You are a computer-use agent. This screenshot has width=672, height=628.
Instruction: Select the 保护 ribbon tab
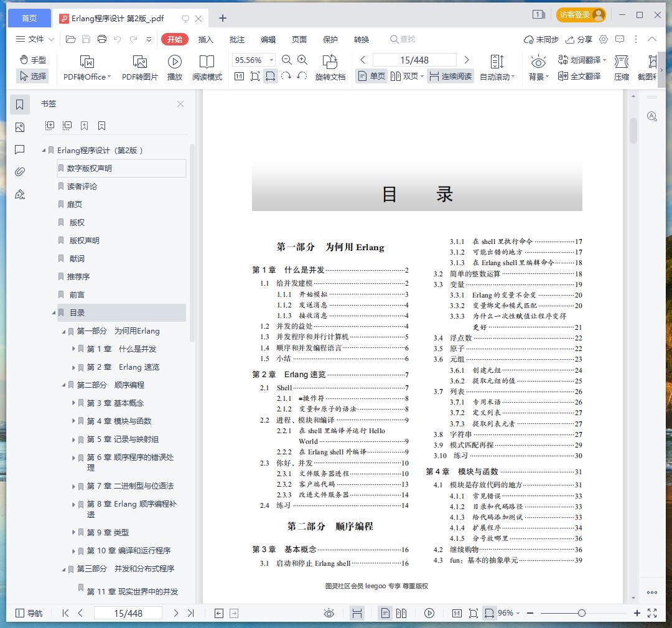point(330,39)
